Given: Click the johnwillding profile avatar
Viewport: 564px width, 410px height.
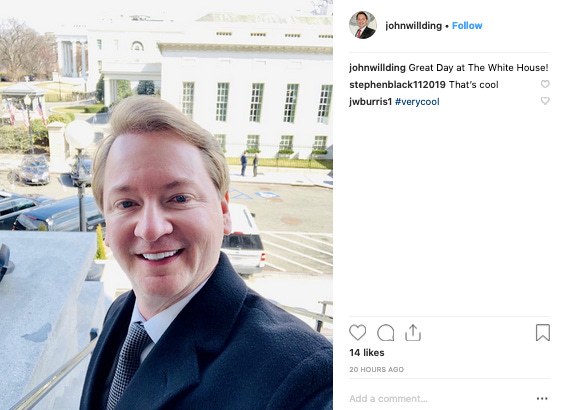Looking at the screenshot, I should (363, 25).
